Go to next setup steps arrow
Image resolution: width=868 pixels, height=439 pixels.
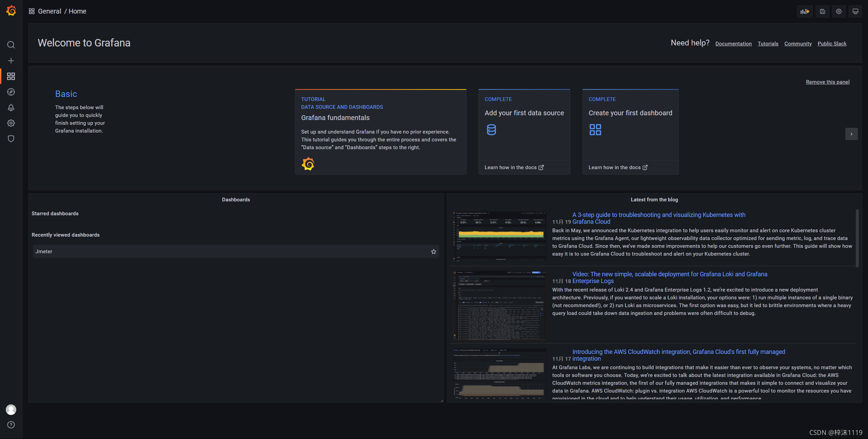click(x=851, y=134)
